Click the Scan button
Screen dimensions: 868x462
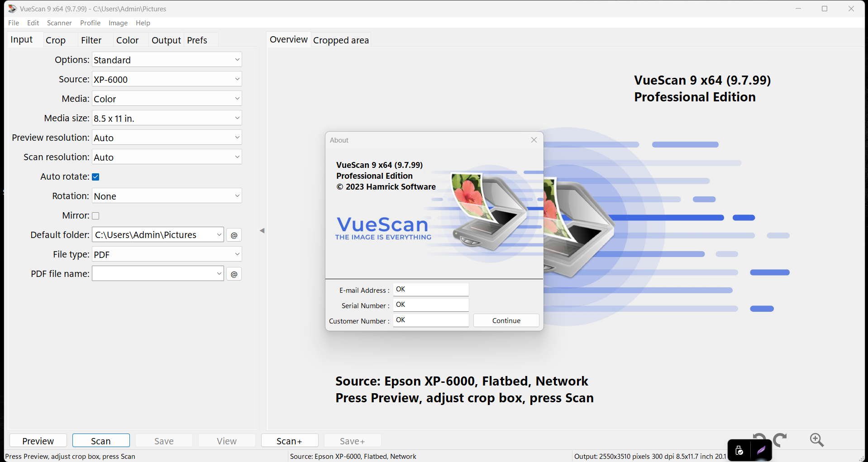[x=101, y=441]
